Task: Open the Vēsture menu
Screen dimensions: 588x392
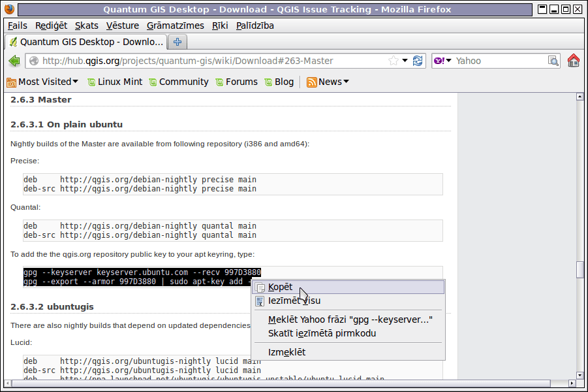Action: [x=122, y=25]
